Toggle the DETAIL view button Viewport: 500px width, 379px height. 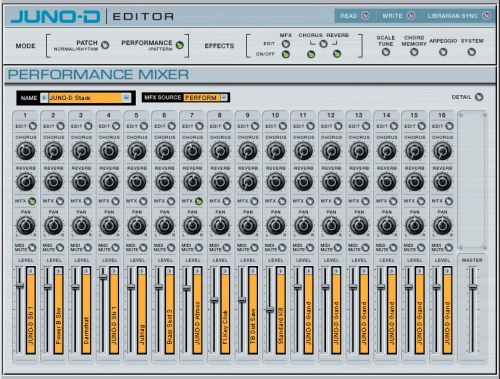[x=479, y=97]
